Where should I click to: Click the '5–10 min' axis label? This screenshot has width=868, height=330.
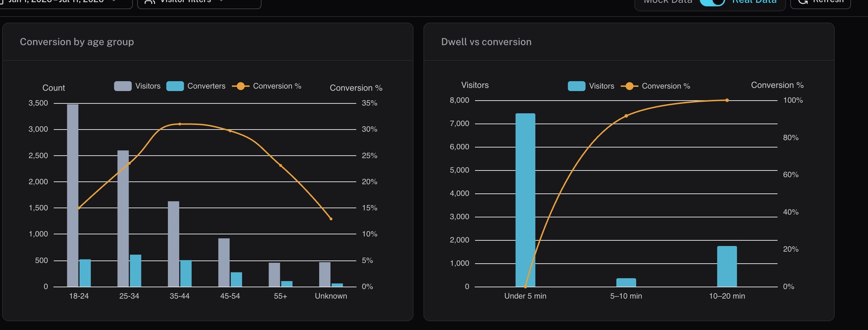click(626, 296)
